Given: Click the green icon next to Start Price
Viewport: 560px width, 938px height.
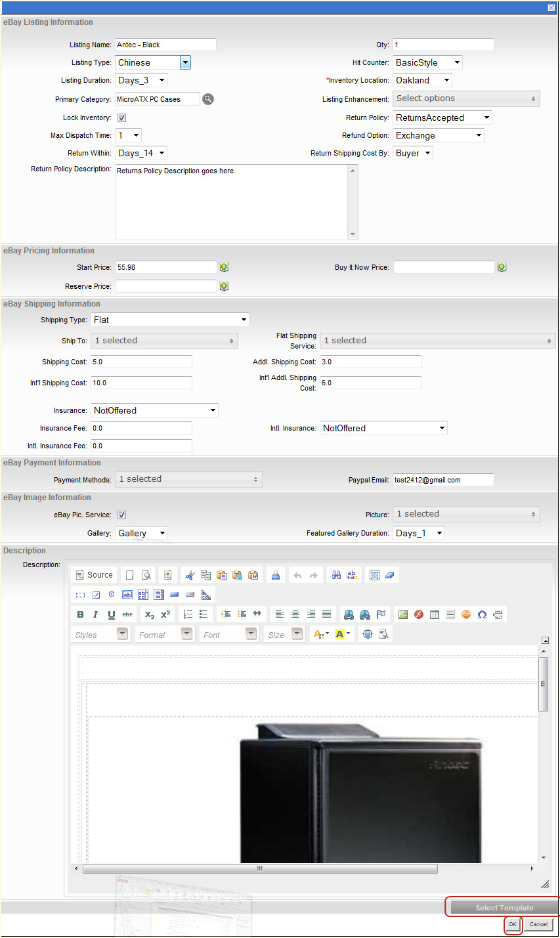Looking at the screenshot, I should (x=225, y=267).
